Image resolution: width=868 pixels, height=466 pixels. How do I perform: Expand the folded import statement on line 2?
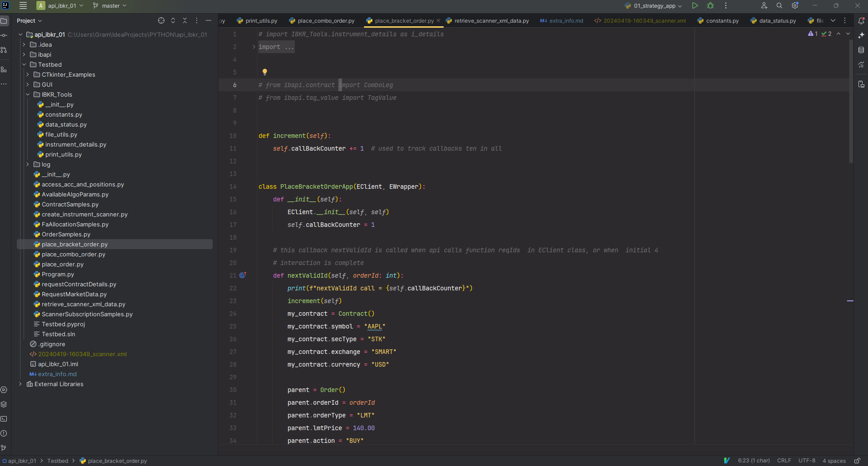[x=253, y=46]
